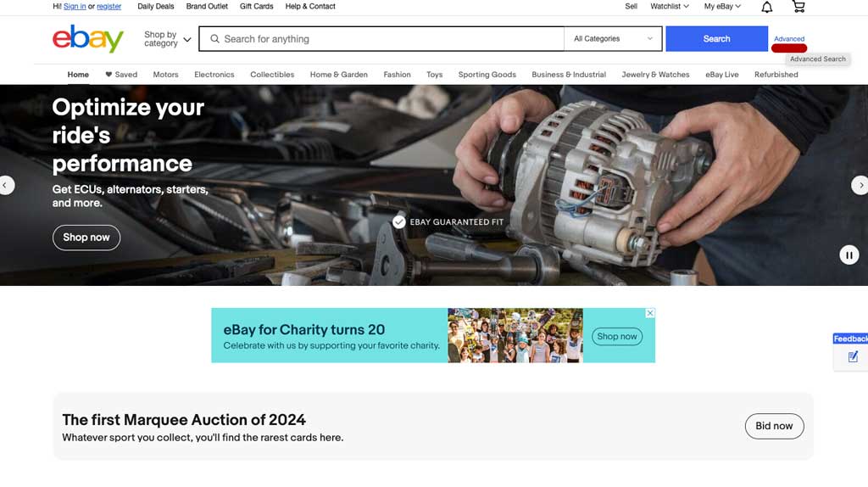Expand the Shop by category dropdown
868x487 pixels.
(x=167, y=39)
